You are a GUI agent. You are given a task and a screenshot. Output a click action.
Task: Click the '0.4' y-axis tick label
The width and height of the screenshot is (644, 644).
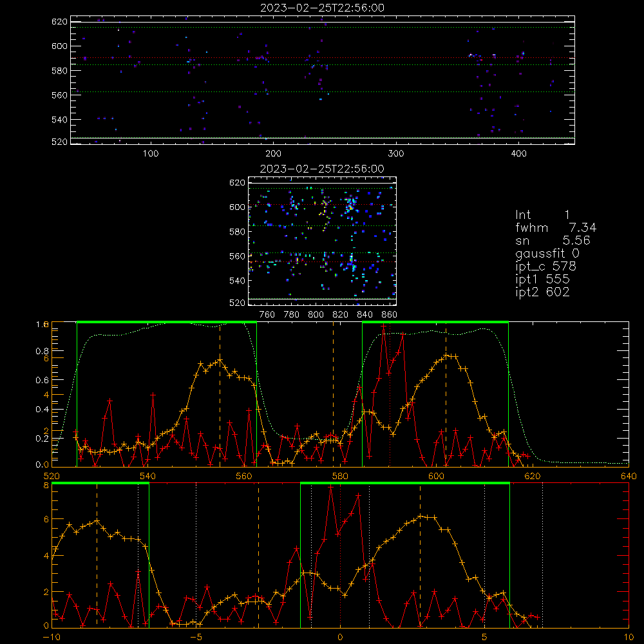coord(43,409)
